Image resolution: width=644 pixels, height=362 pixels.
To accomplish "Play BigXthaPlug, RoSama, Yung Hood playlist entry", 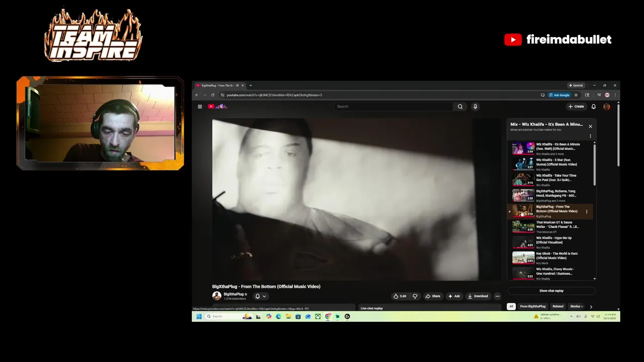I will (551, 196).
